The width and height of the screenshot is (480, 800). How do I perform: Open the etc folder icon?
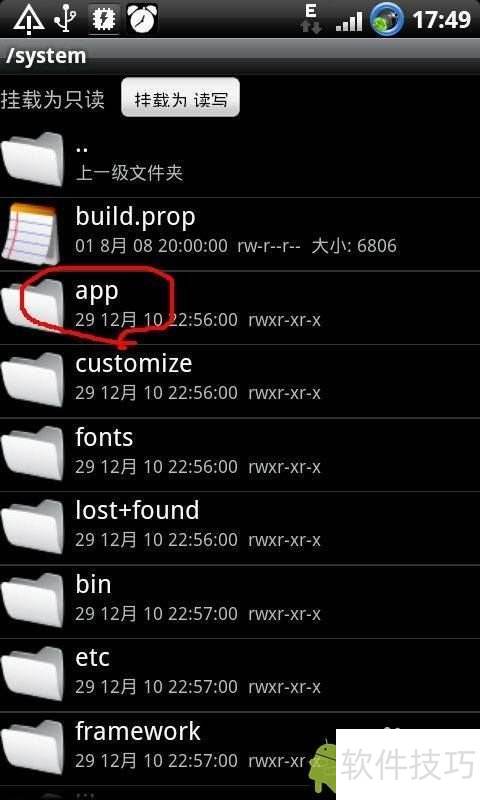[x=33, y=673]
